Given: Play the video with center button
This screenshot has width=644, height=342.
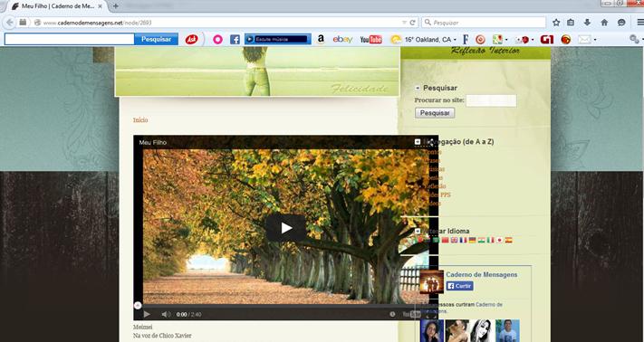Looking at the screenshot, I should click(286, 228).
